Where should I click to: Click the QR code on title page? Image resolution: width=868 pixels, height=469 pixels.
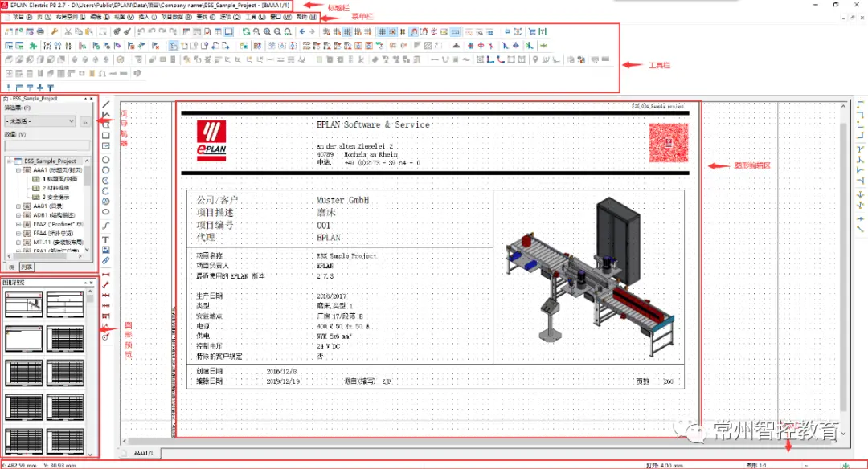pyautogui.click(x=669, y=143)
